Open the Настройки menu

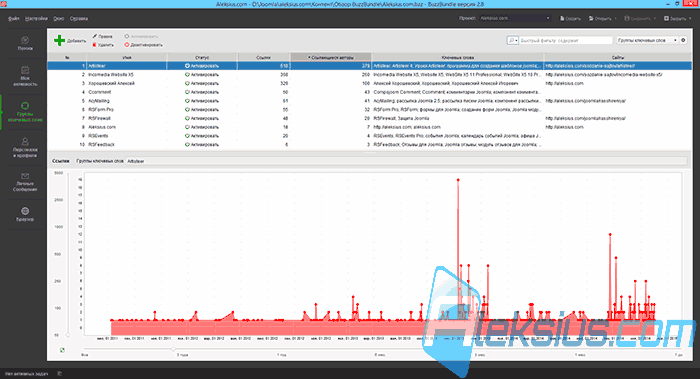tap(36, 18)
